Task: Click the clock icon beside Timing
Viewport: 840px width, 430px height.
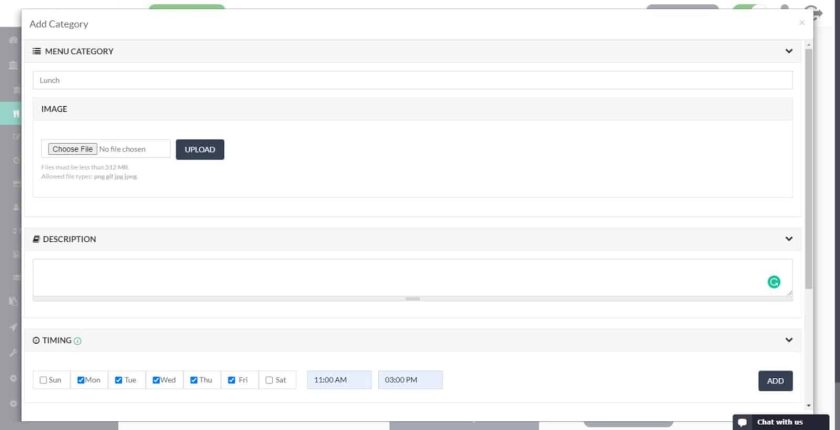Action: tap(36, 340)
